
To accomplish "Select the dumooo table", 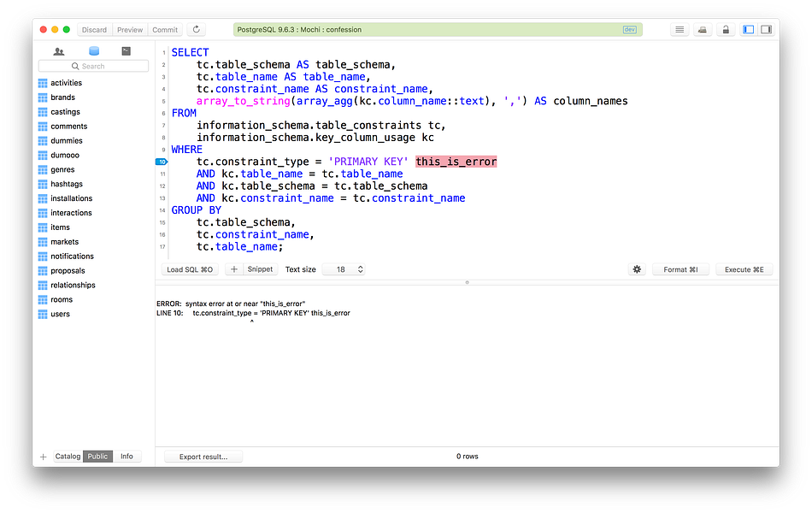I will click(x=65, y=155).
